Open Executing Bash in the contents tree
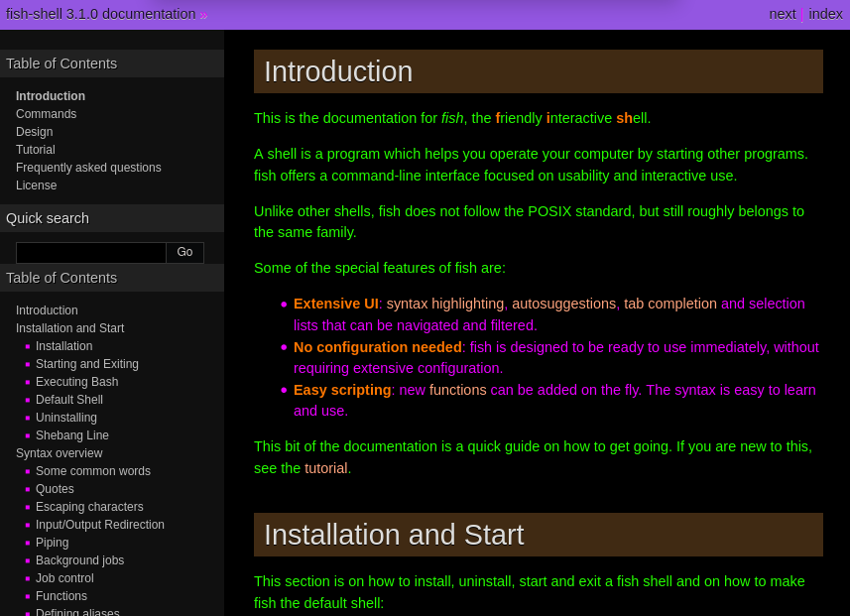Image resolution: width=850 pixels, height=616 pixels. pyautogui.click(x=77, y=382)
